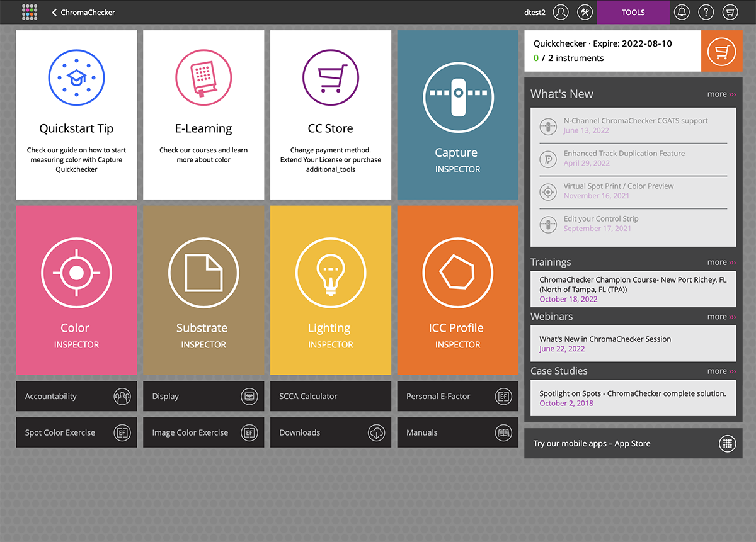Viewport: 756px width, 542px height.
Task: Open the Capture Inspector tile
Action: coord(457,115)
